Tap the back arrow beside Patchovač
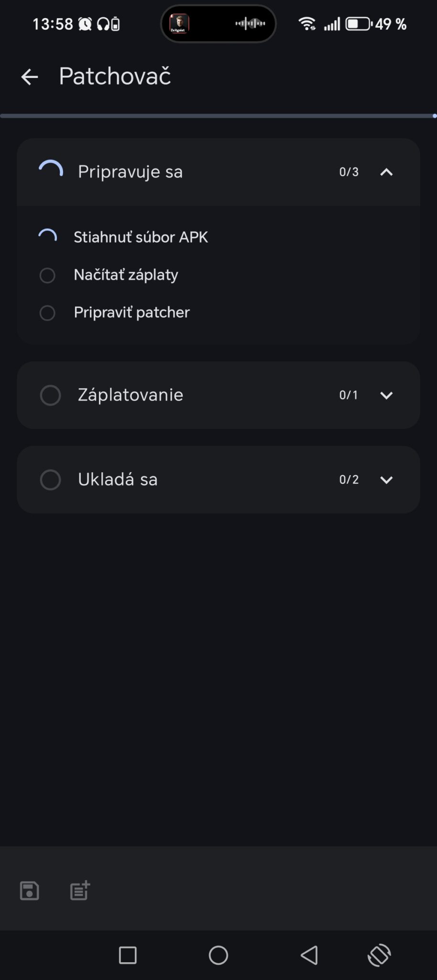This screenshot has height=980, width=437. pos(29,77)
